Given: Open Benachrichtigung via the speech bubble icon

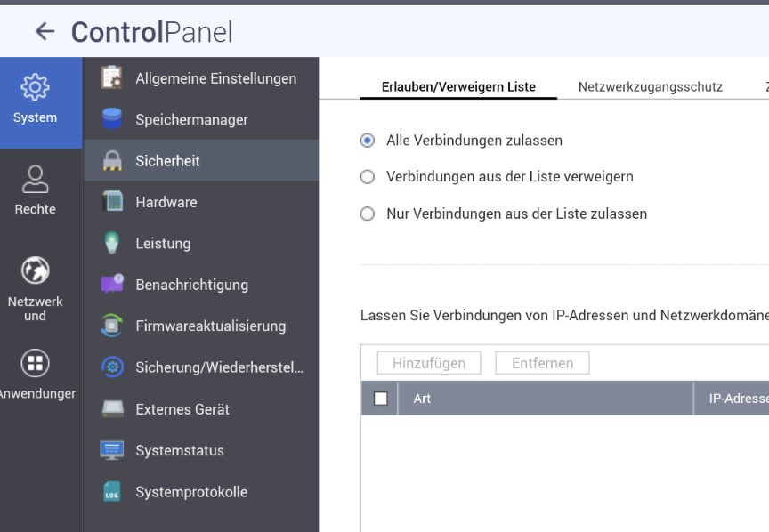Looking at the screenshot, I should click(112, 285).
